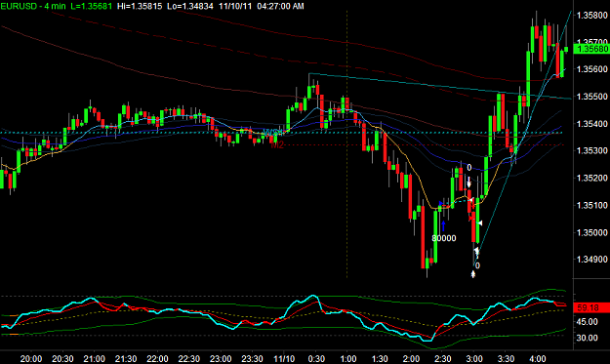Image resolution: width=610 pixels, height=364 pixels.
Task: Click the 1.35000 price axis label
Action: 592,232
